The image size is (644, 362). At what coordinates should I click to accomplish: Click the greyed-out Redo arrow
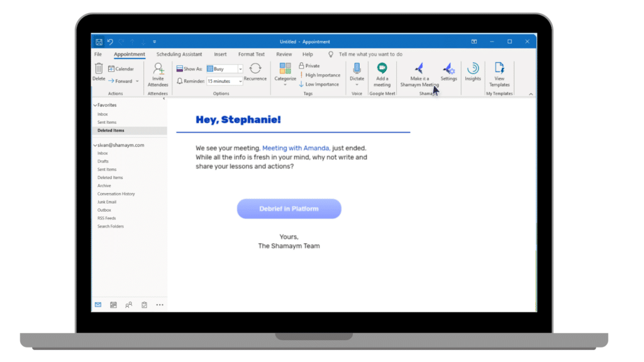point(121,42)
